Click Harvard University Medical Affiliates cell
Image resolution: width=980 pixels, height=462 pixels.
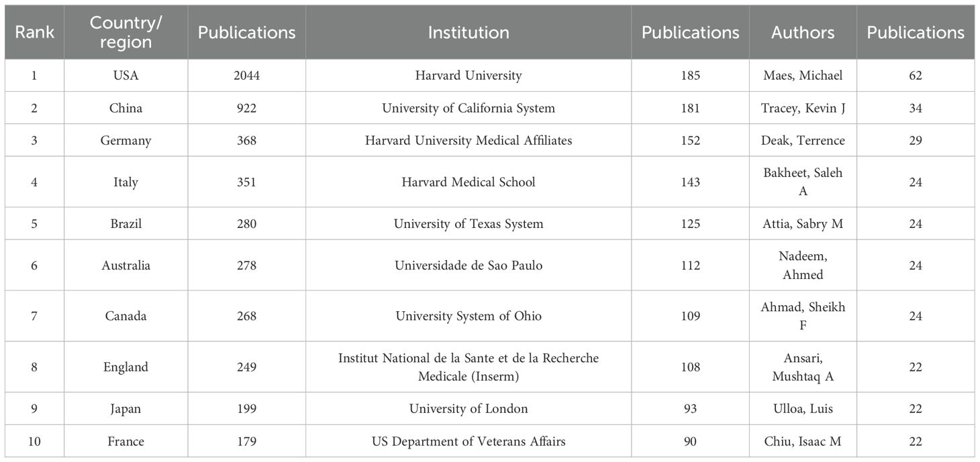(x=469, y=141)
